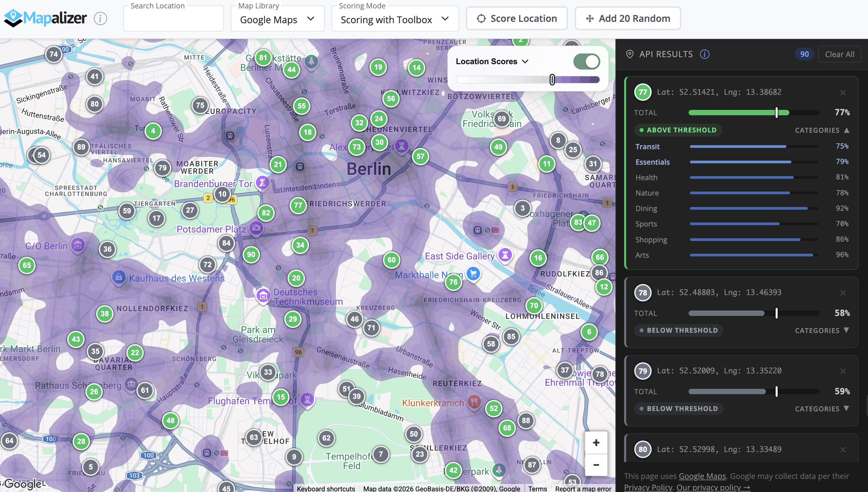
Task: Click the Klunkerkranich restaurant pin
Action: pyautogui.click(x=474, y=402)
